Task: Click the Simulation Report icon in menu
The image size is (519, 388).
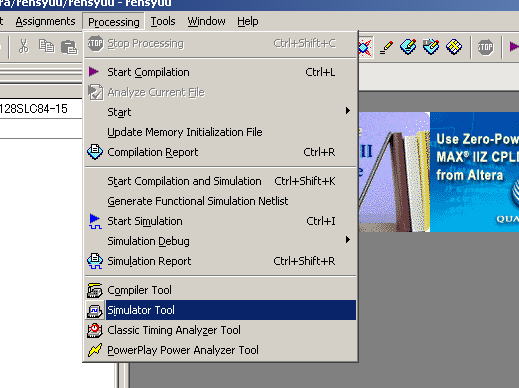Action: pos(95,261)
